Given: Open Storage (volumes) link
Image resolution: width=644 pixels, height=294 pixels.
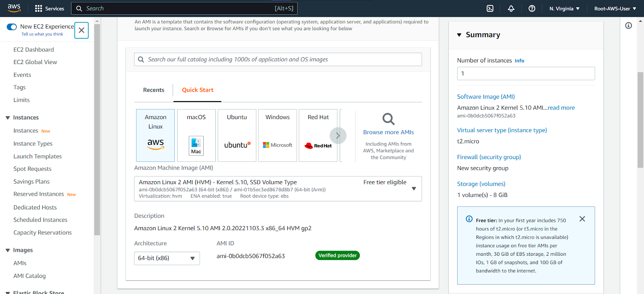Looking at the screenshot, I should [481, 184].
